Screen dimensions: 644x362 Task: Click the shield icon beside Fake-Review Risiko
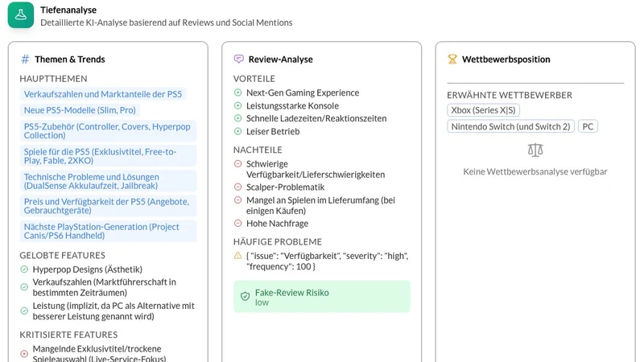pyautogui.click(x=246, y=296)
